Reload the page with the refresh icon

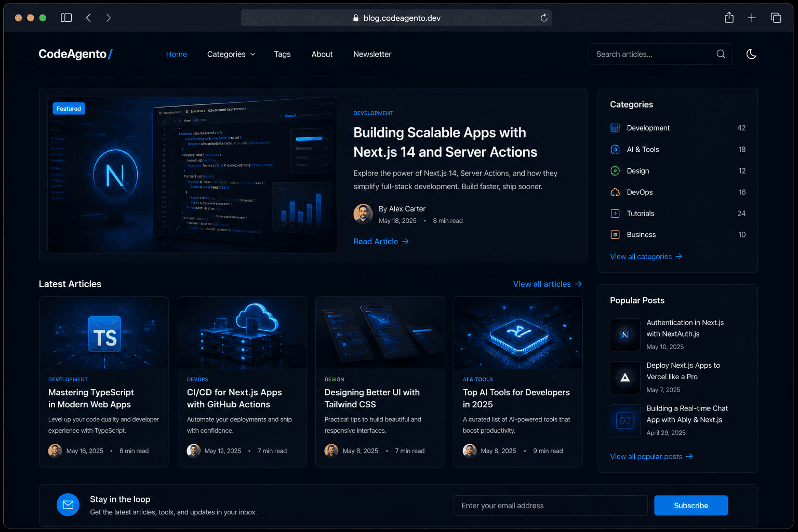tap(544, 18)
